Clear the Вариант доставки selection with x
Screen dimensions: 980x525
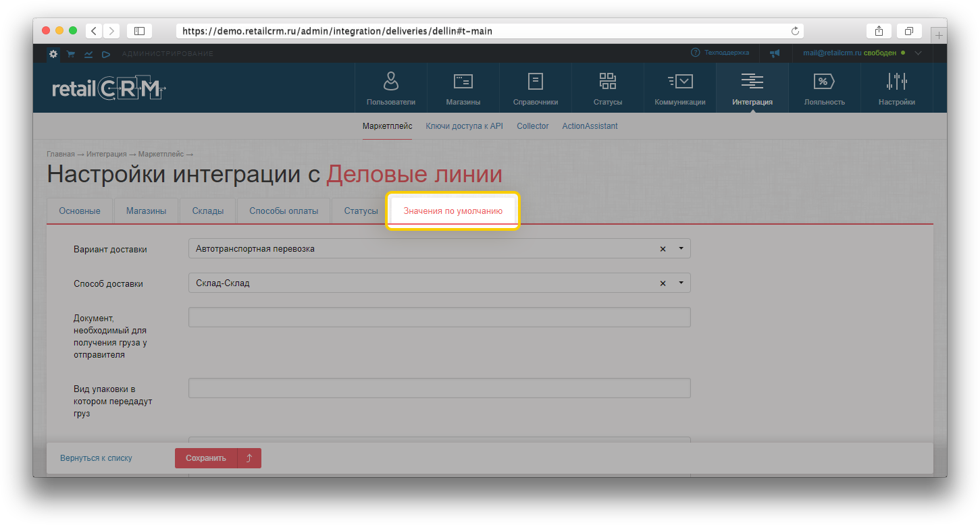[x=663, y=249]
